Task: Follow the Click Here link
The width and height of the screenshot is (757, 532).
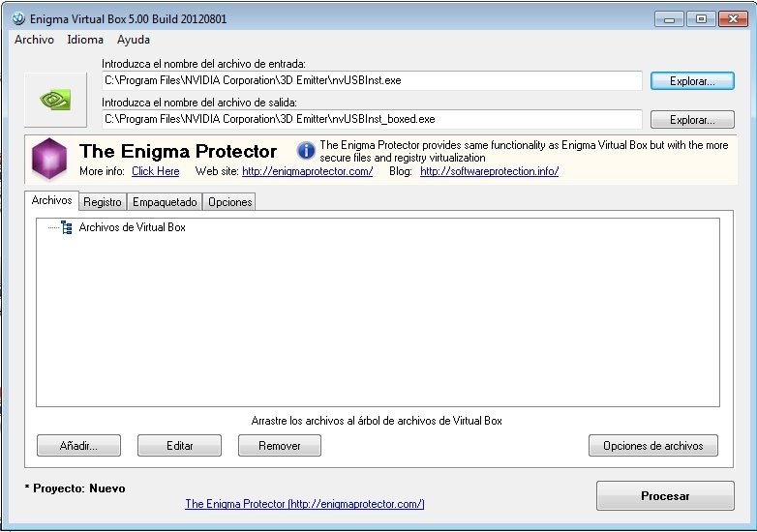Action: click(156, 171)
